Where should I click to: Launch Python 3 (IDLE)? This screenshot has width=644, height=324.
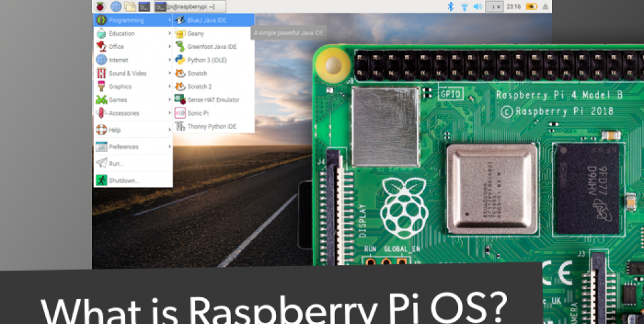214,60
